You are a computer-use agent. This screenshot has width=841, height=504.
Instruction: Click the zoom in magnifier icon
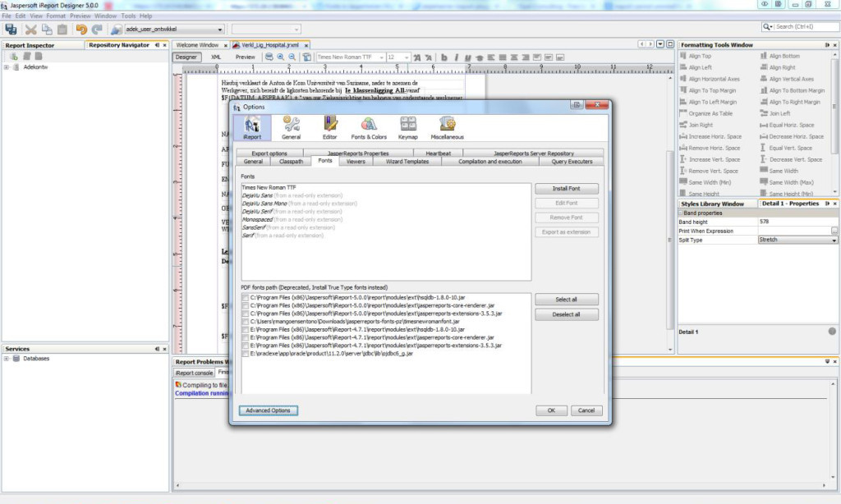281,57
